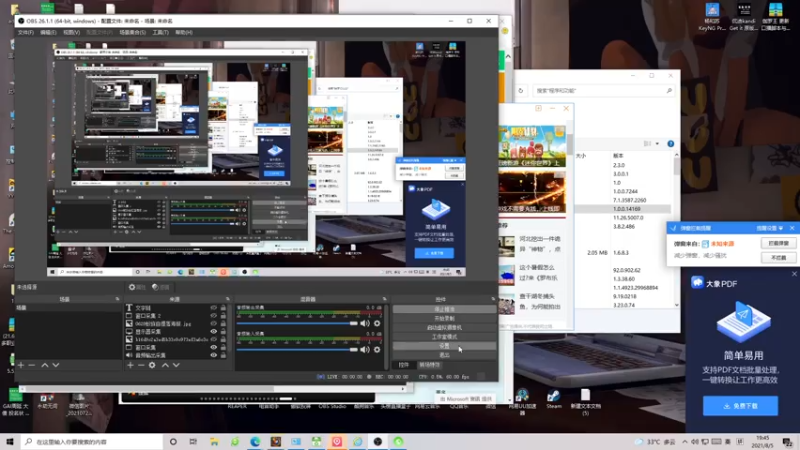Open Microsoft Edge from taskbar
Screen dimensions: 800x450
point(255,442)
